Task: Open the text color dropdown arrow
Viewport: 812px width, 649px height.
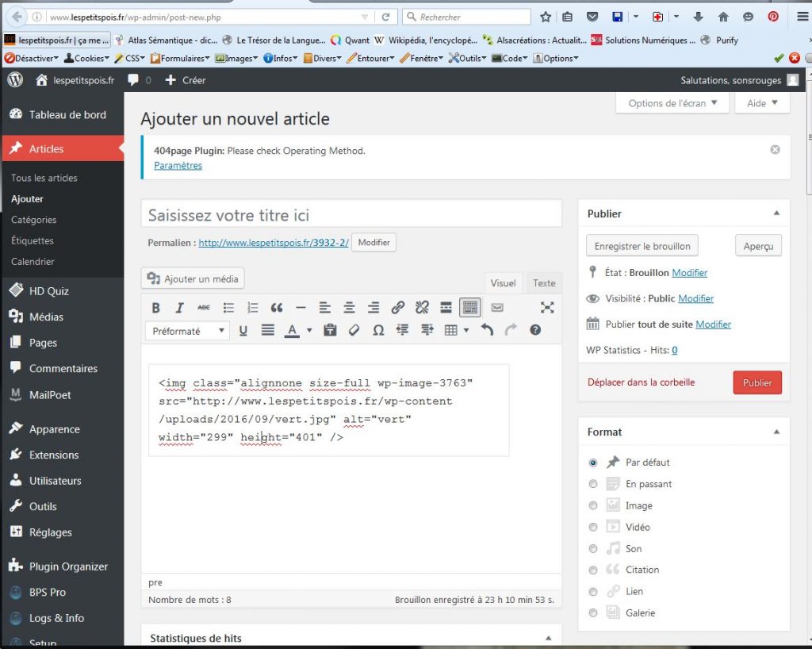Action: tap(309, 331)
